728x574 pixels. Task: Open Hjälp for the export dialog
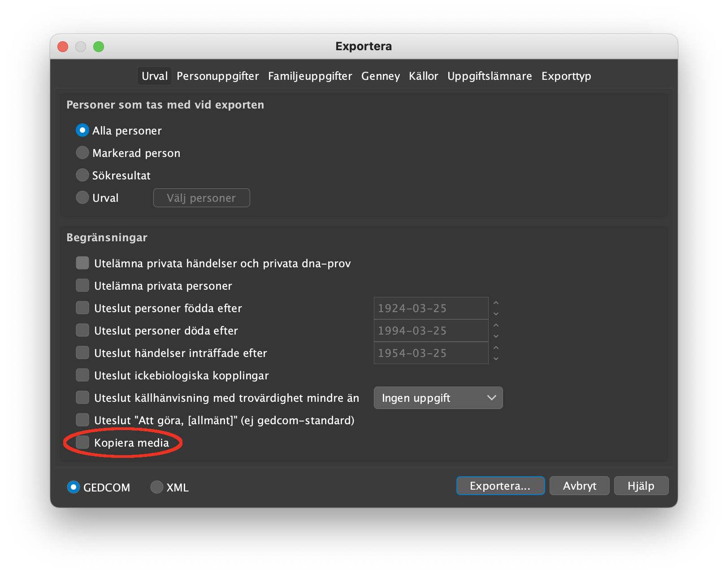tap(641, 486)
